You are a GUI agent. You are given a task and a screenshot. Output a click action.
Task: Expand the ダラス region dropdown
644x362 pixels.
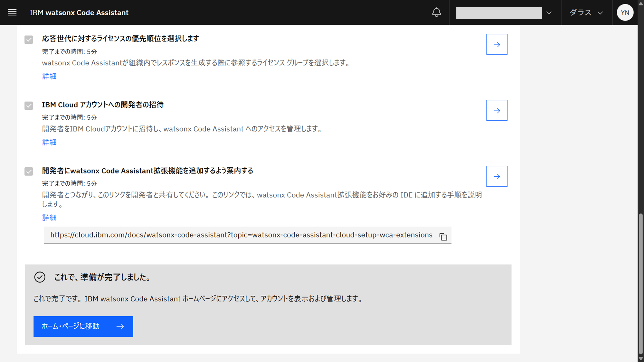click(586, 13)
